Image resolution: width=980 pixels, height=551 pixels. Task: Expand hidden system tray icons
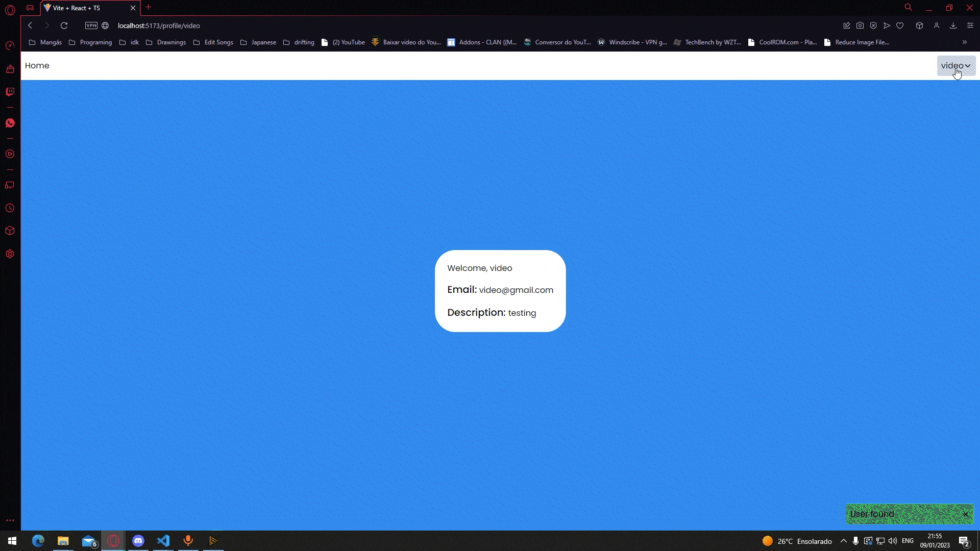843,541
